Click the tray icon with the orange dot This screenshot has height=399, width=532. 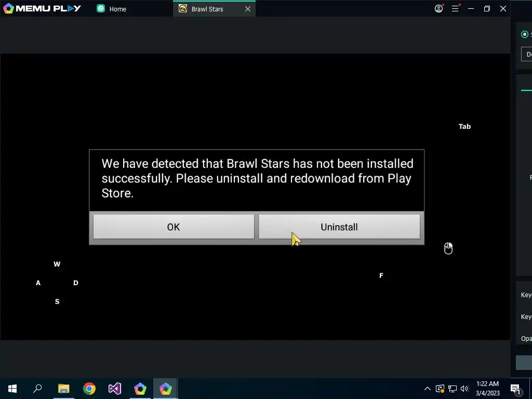440,389
